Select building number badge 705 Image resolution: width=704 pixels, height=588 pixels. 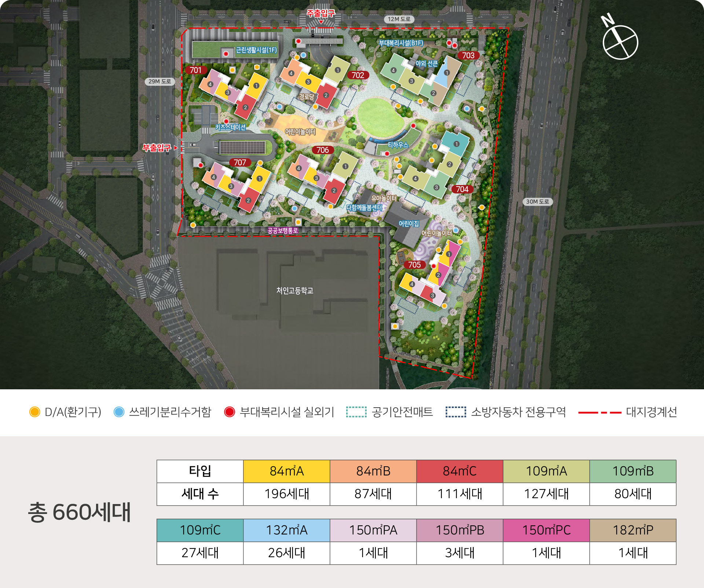click(x=414, y=265)
